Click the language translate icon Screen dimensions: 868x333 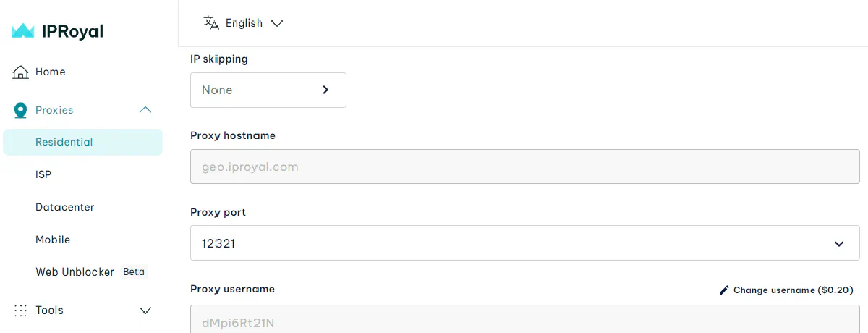pyautogui.click(x=211, y=23)
